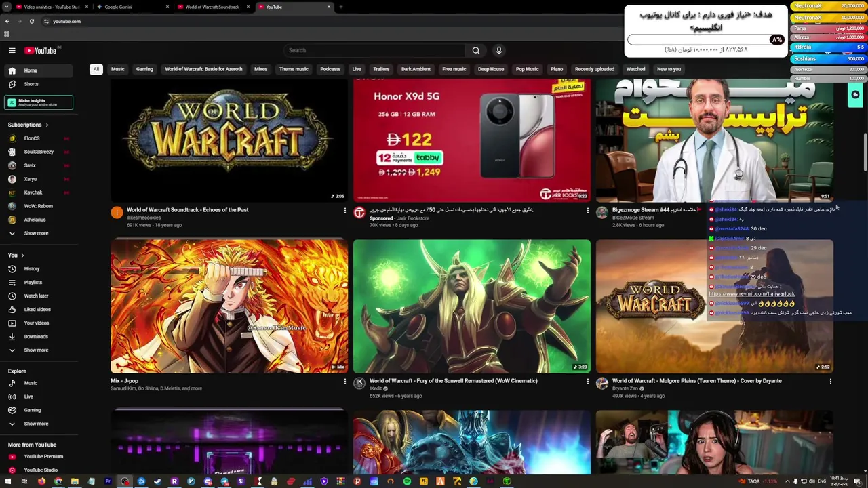
Task: Click the Windows Start button
Action: [x=7, y=481]
